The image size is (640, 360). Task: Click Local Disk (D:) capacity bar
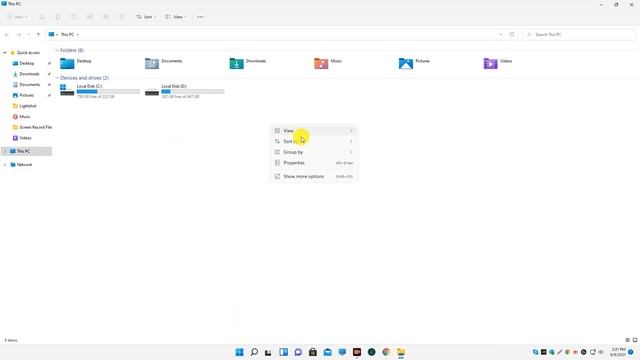coord(193,91)
